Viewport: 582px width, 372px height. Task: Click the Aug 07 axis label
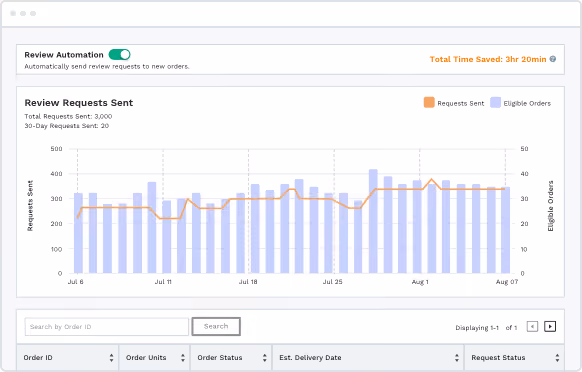507,282
